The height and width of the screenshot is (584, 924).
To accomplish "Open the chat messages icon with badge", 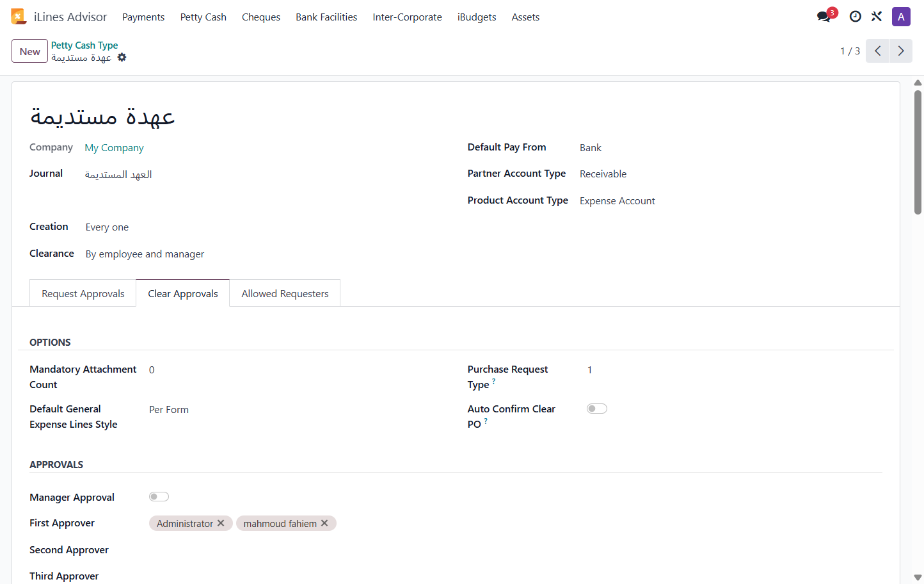I will (x=825, y=17).
